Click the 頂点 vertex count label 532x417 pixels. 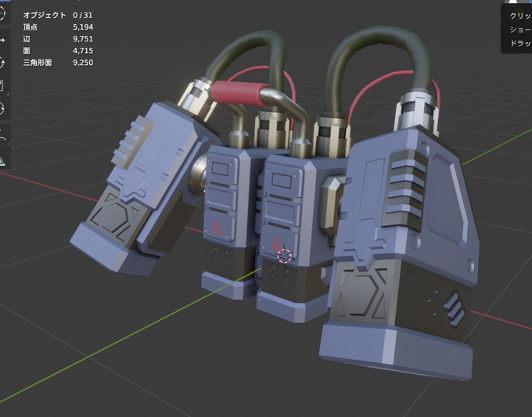tap(30, 27)
